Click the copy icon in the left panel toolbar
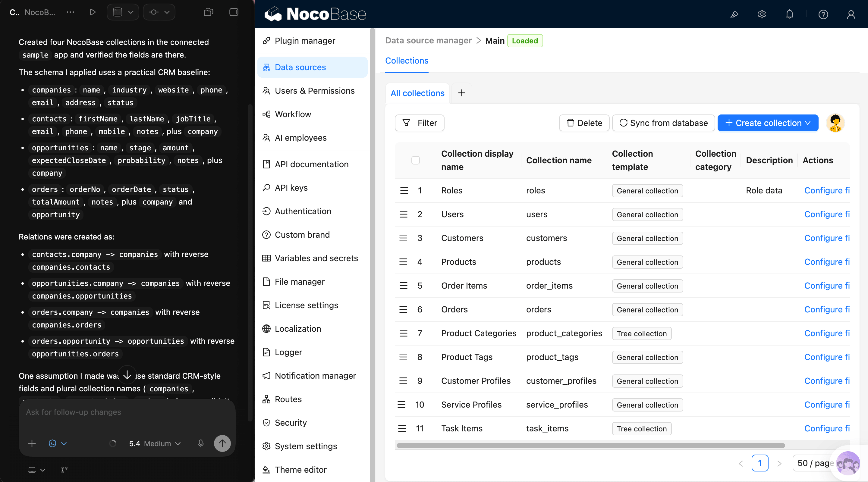868x482 pixels. (208, 12)
